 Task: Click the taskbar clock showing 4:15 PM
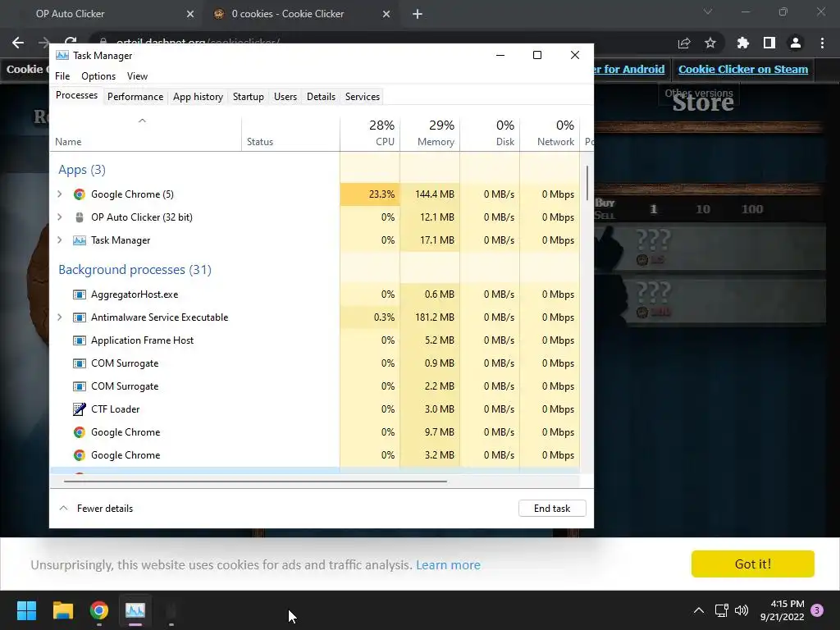782,610
